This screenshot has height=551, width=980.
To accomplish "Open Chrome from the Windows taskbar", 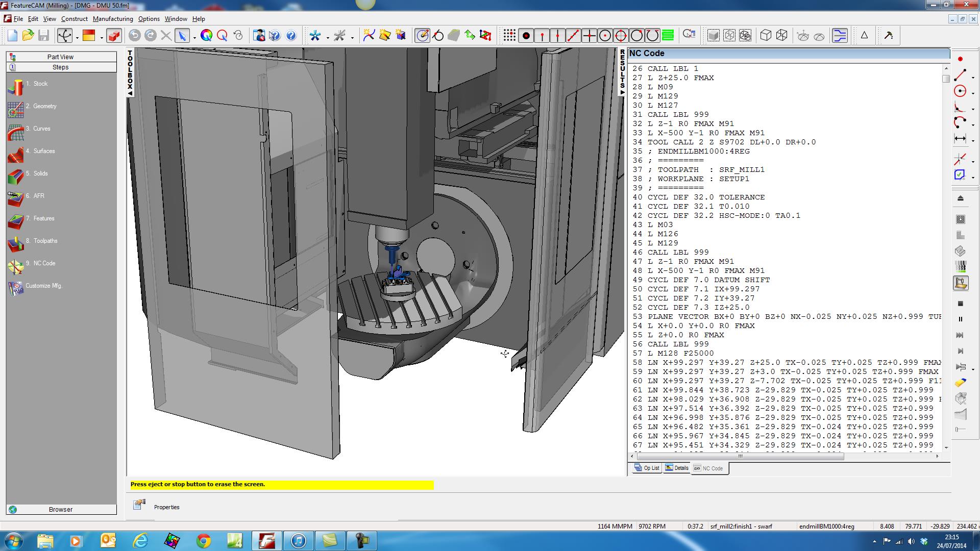I will [203, 541].
